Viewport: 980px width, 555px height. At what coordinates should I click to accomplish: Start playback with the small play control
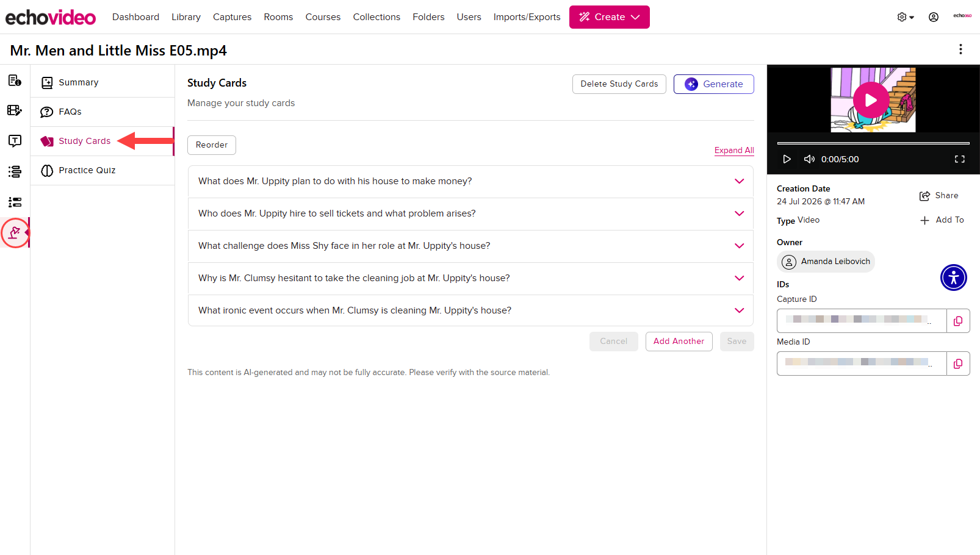tap(787, 159)
